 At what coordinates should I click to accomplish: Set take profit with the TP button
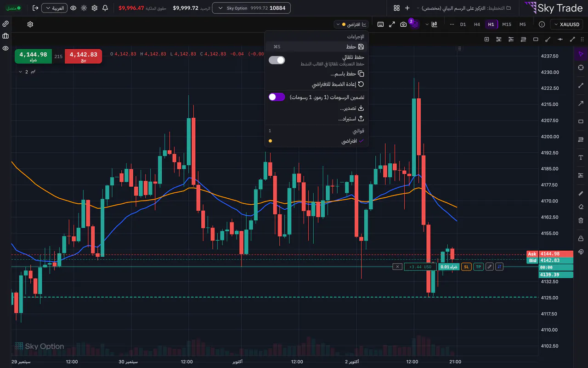pyautogui.click(x=478, y=267)
